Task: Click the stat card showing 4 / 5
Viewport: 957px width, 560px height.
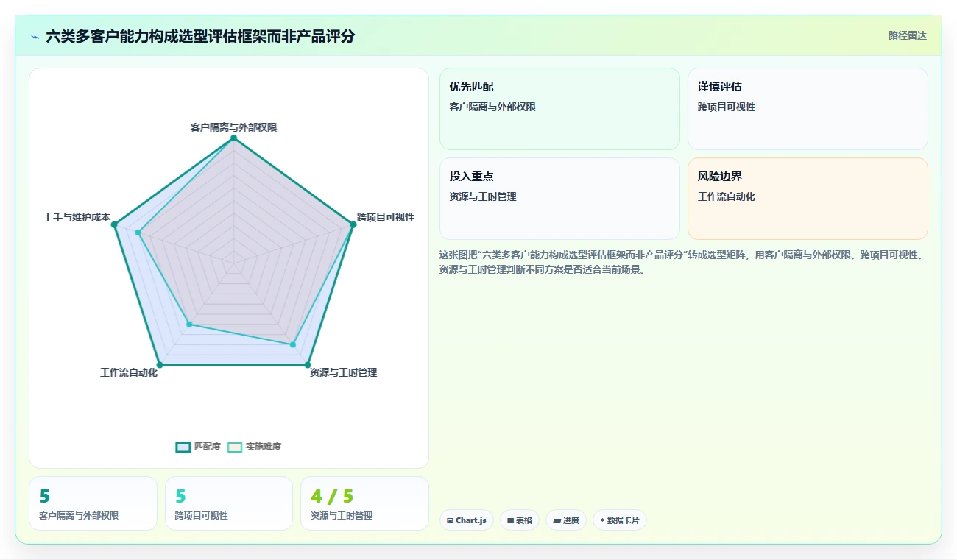Action: click(x=364, y=503)
